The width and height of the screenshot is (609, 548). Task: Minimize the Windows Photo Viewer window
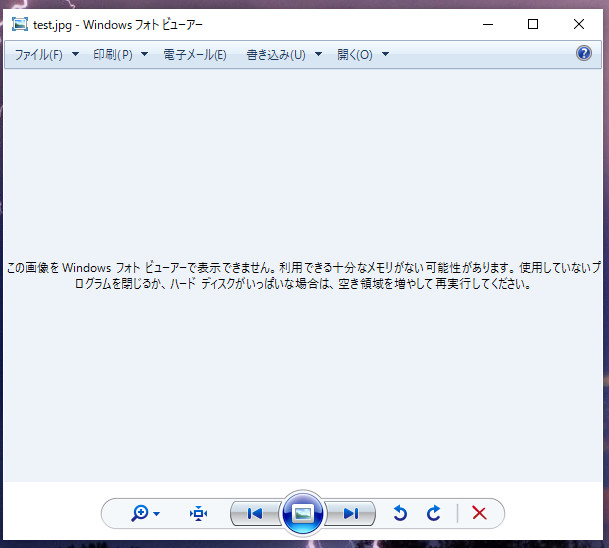[x=488, y=24]
